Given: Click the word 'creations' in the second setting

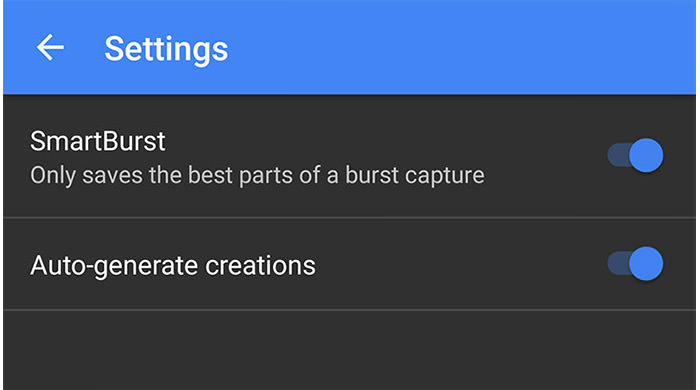Looking at the screenshot, I should (x=260, y=265).
